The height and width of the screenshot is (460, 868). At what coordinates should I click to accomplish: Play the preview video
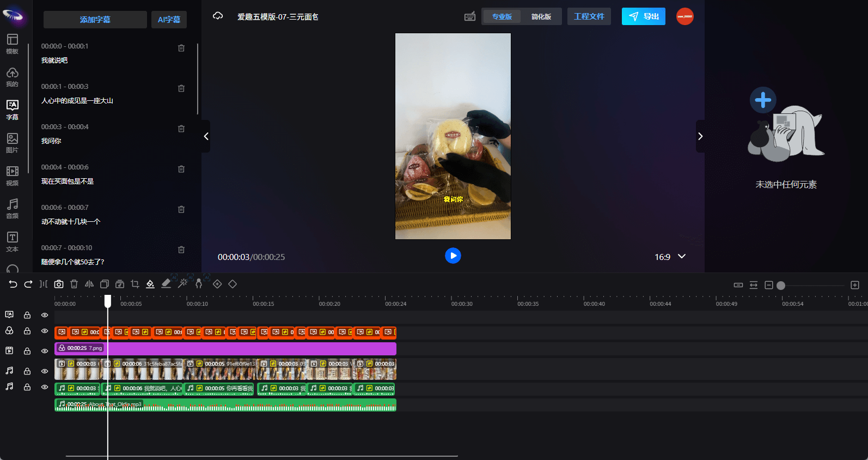[453, 256]
